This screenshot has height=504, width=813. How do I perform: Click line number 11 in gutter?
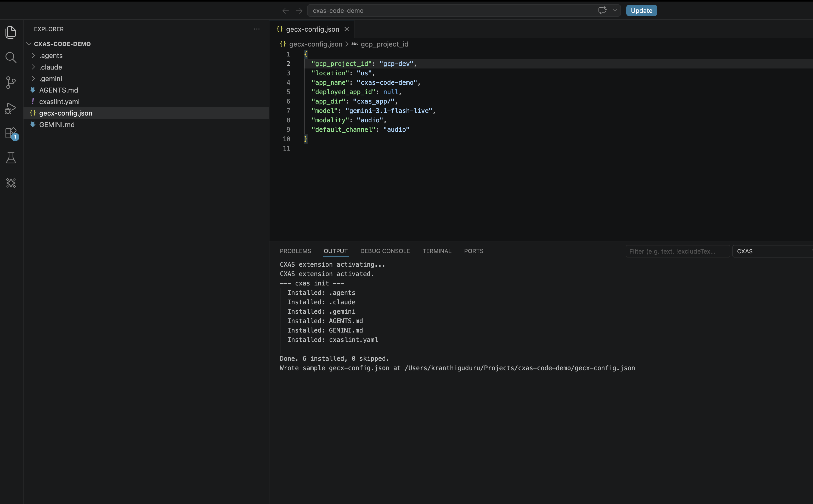(x=286, y=148)
